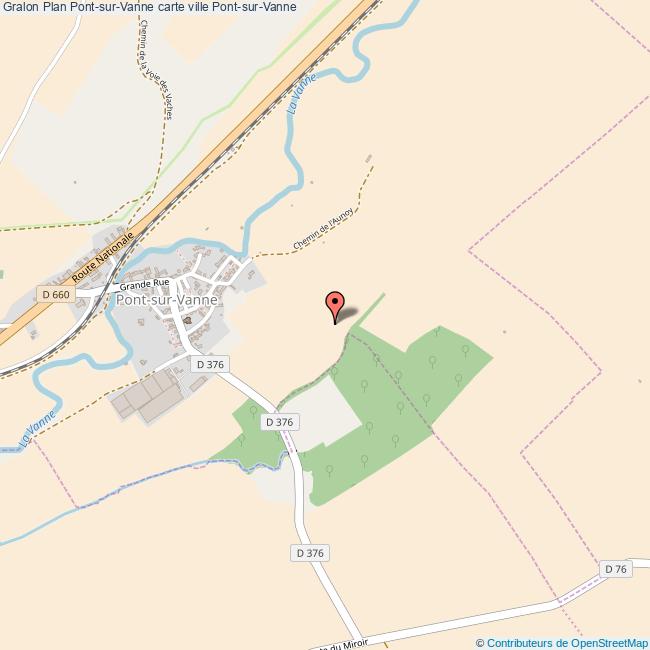Click the D 376 shield nearest the village
Image resolution: width=650 pixels, height=650 pixels.
(x=210, y=364)
